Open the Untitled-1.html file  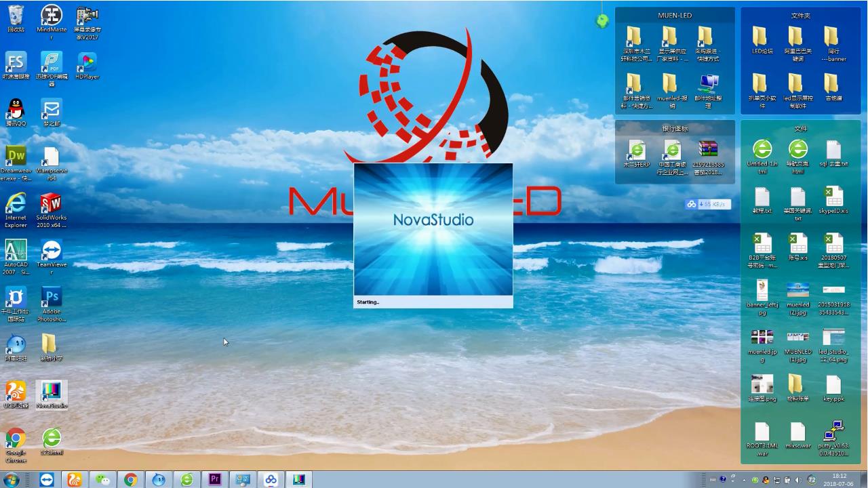coord(762,157)
